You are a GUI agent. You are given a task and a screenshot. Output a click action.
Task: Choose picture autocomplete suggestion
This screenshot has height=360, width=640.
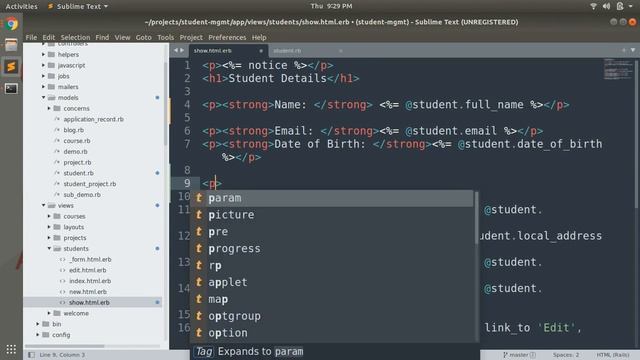pos(332,215)
